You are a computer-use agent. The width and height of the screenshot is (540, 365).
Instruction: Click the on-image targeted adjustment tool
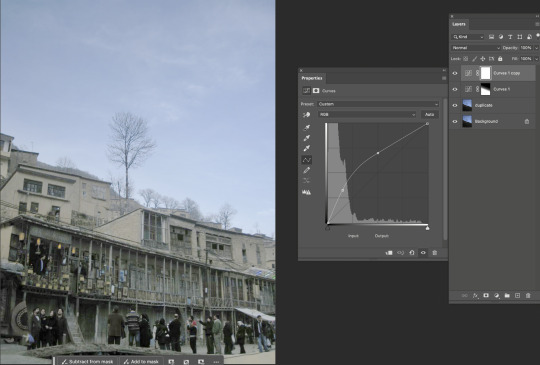[306, 115]
